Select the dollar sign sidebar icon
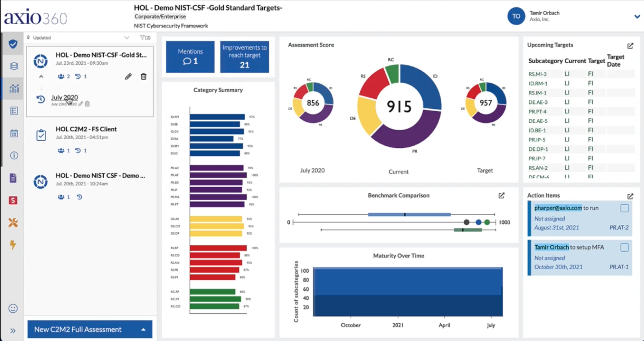Viewport: 644px width, 341px height. click(13, 200)
